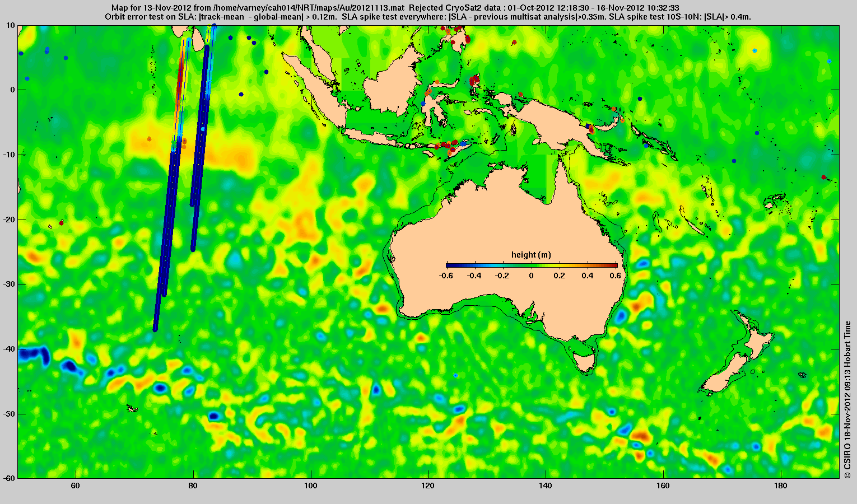This screenshot has width=857, height=504.
Task: Click longitude axis label '160'
Action: click(663, 486)
